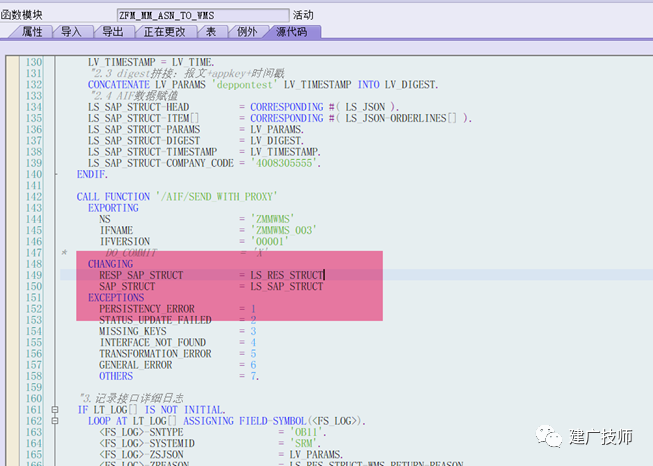The height and width of the screenshot is (466, 653).
Task: Collapse the IF LT_LOG block at line 161
Action: click(55, 410)
